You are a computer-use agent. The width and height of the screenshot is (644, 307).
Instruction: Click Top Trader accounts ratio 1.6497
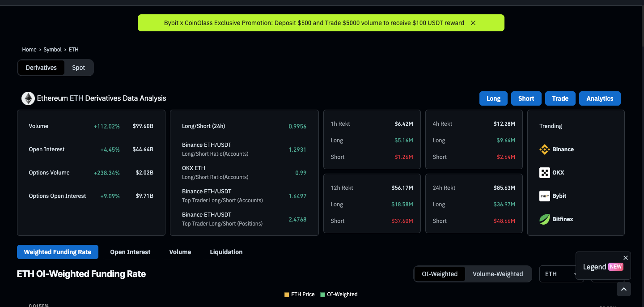coord(297,196)
